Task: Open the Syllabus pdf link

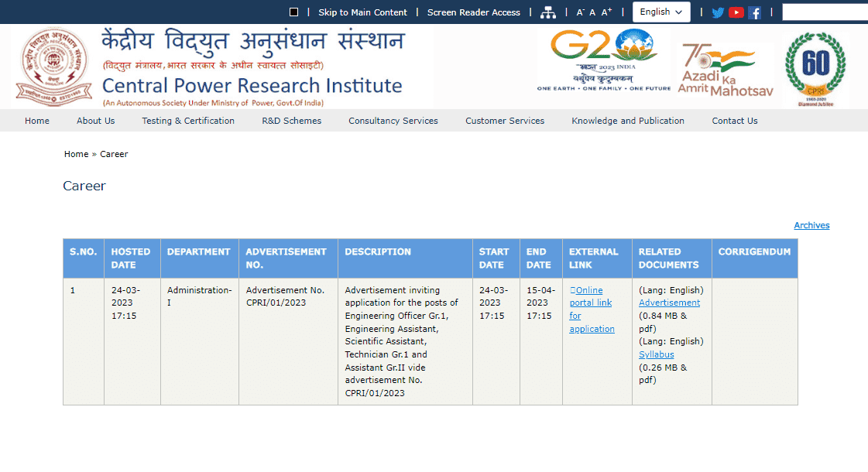Action: [656, 354]
